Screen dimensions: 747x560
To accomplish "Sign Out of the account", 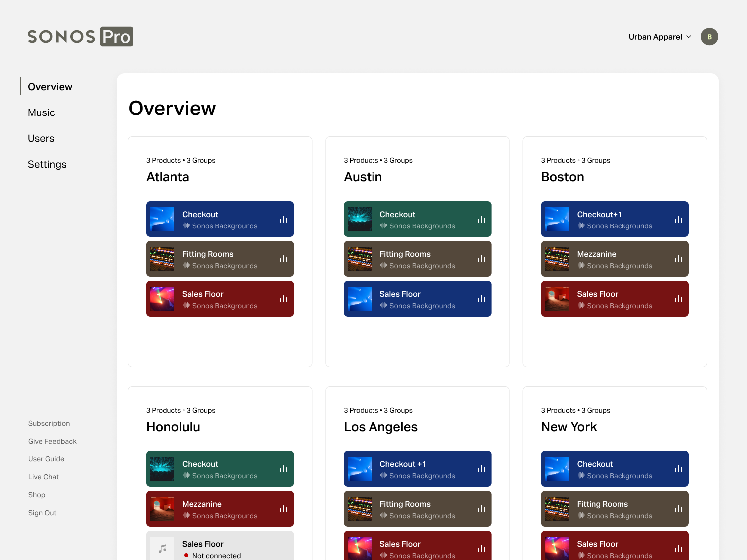I will 42,513.
